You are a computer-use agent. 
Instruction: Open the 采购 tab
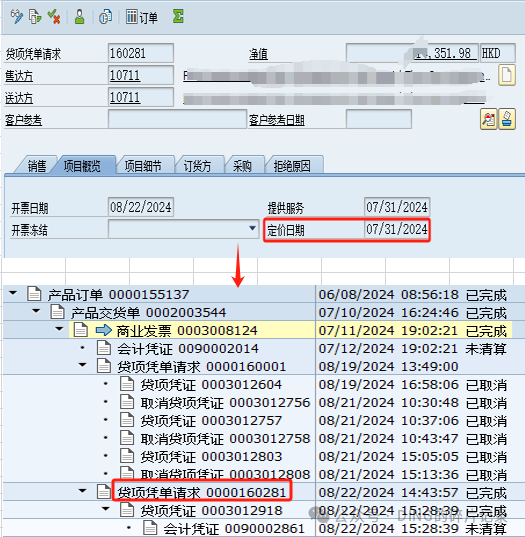pyautogui.click(x=242, y=166)
